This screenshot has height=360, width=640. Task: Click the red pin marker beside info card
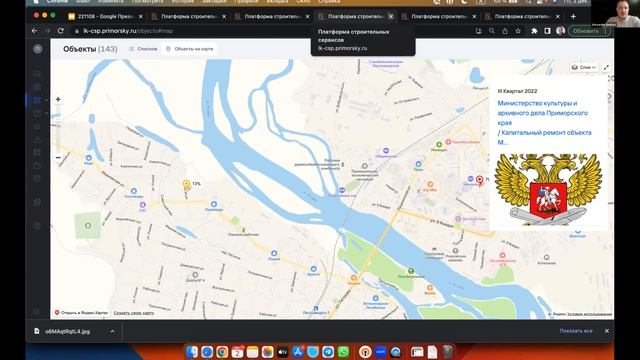(480, 180)
